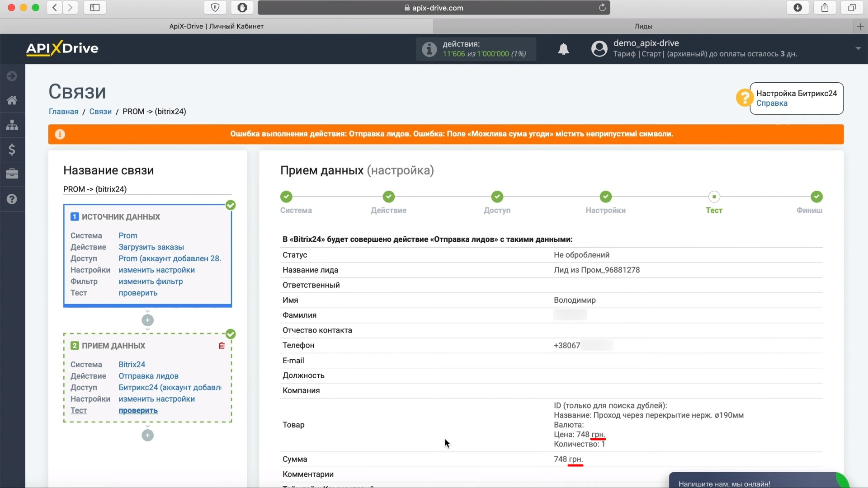Open notifications bell icon
The height and width of the screenshot is (488, 868).
tap(563, 49)
